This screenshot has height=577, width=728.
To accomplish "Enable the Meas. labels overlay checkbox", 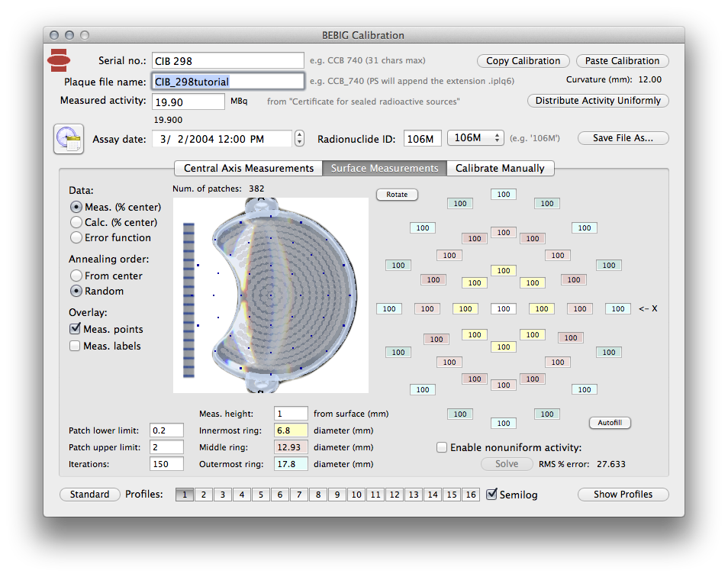I will (76, 346).
